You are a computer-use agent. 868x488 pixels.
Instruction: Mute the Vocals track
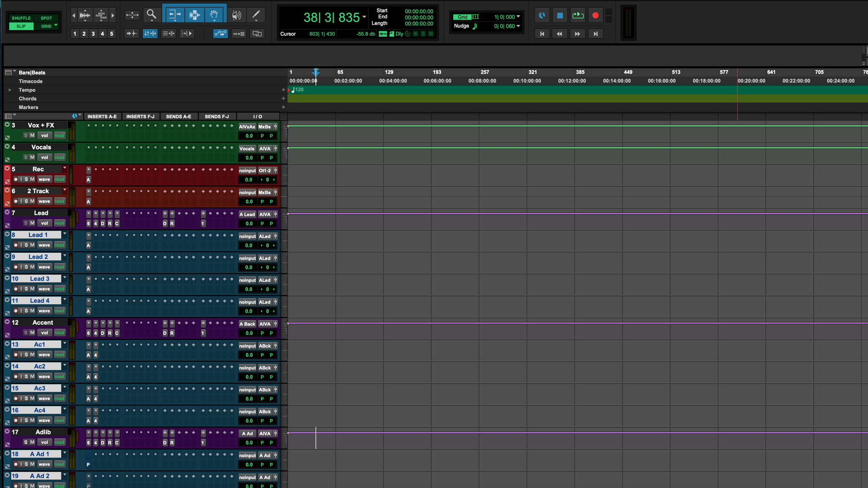[x=32, y=157]
